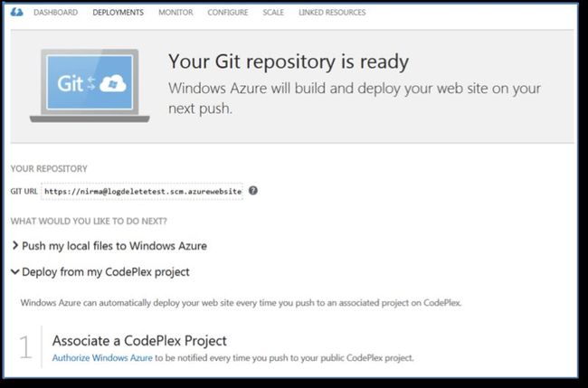This screenshot has width=588, height=388.
Task: Open the Configure tab
Action: pyautogui.click(x=228, y=13)
